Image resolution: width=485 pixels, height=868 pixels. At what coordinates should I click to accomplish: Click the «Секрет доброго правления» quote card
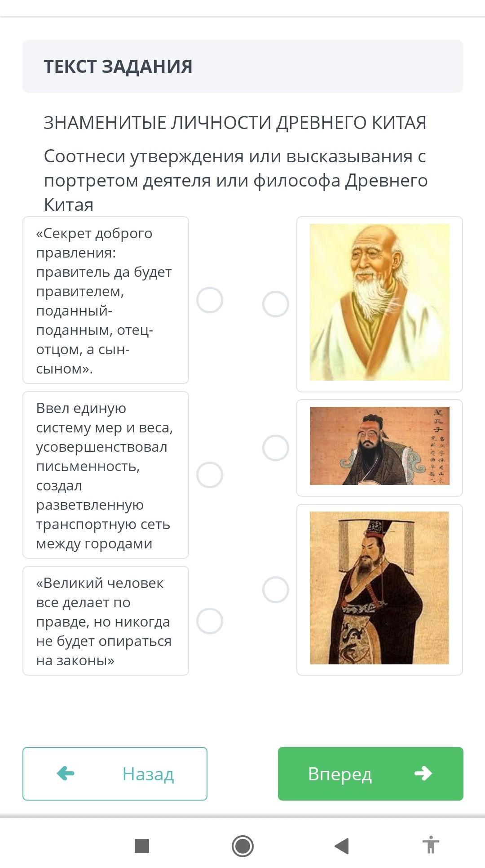(106, 300)
